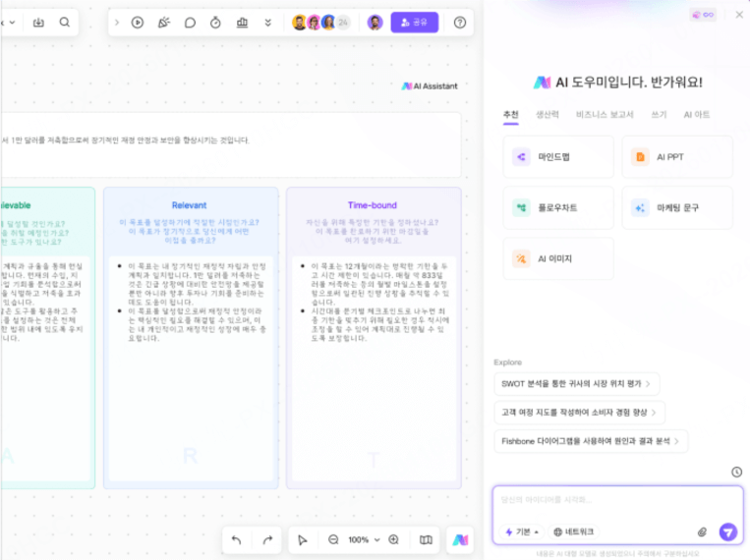
Task: Choose the AI PPT card
Action: pyautogui.click(x=677, y=156)
